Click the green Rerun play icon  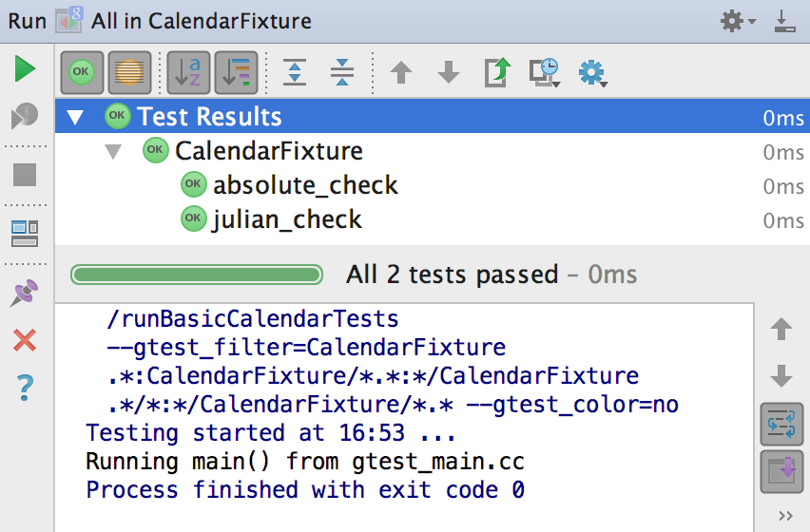[x=26, y=68]
